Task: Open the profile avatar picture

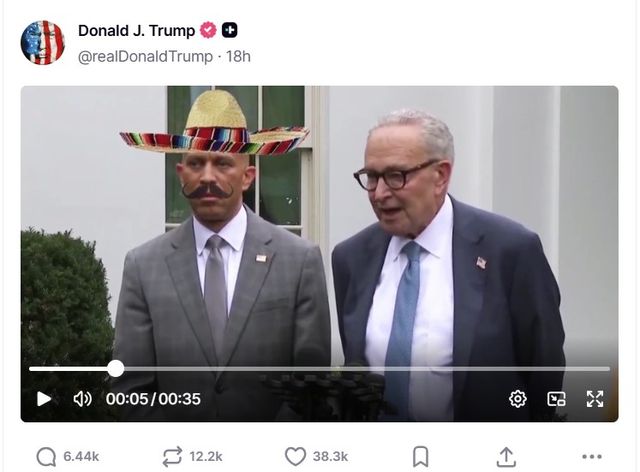Action: [43, 42]
